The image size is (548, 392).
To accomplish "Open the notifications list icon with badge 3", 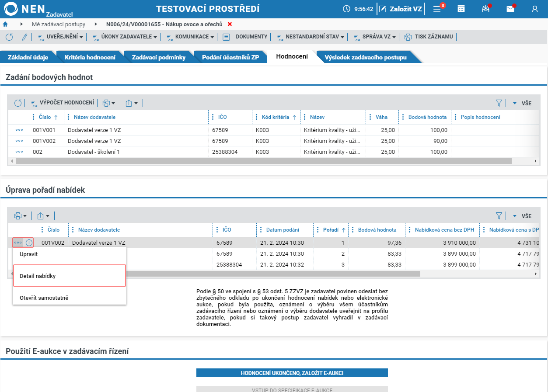I will [437, 9].
